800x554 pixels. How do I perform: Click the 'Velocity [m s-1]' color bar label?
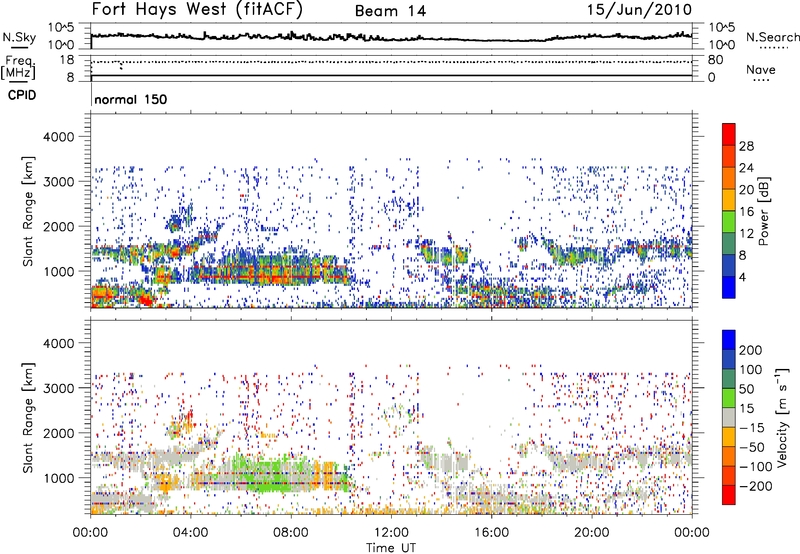(x=782, y=417)
